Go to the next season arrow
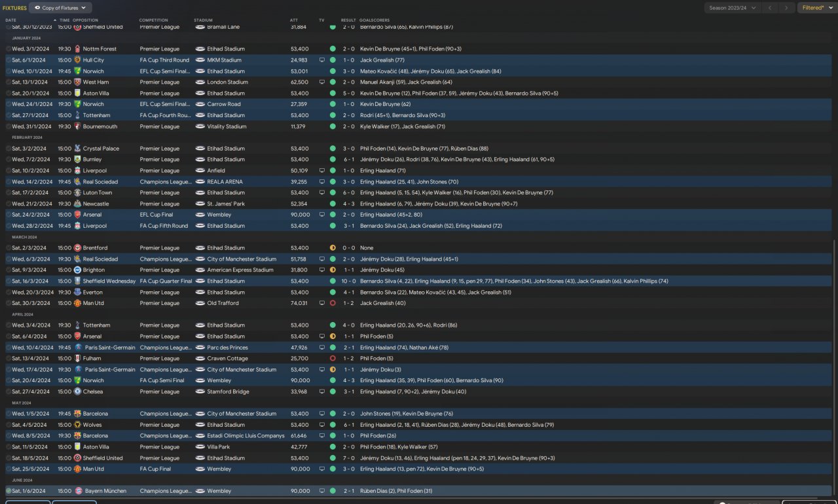This screenshot has height=504, width=838. (787, 8)
